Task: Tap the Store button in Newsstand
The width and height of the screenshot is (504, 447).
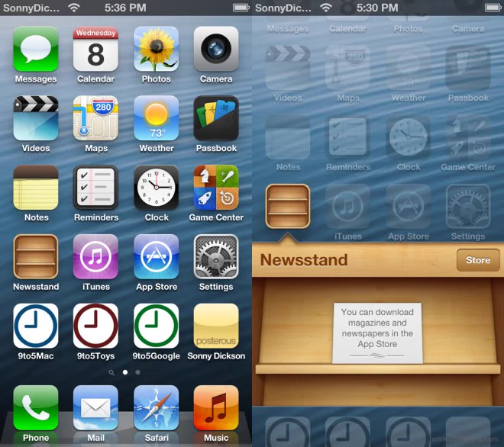Action: (x=478, y=260)
